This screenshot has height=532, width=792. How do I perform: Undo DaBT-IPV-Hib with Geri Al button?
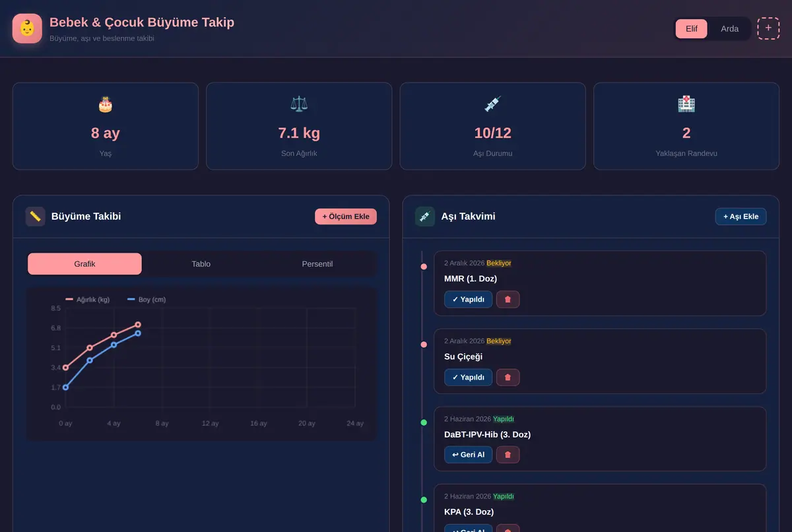[469, 455]
